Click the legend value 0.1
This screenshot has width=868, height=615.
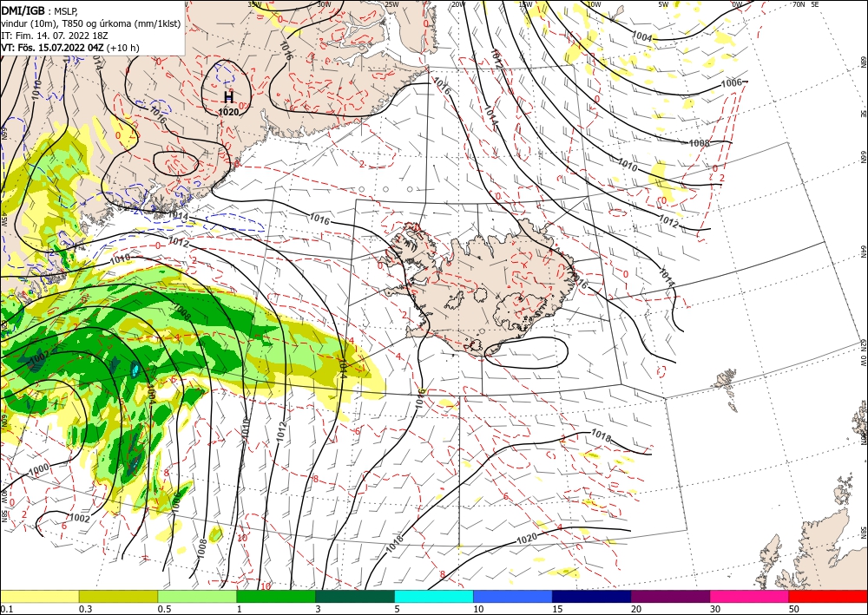(x=6, y=609)
